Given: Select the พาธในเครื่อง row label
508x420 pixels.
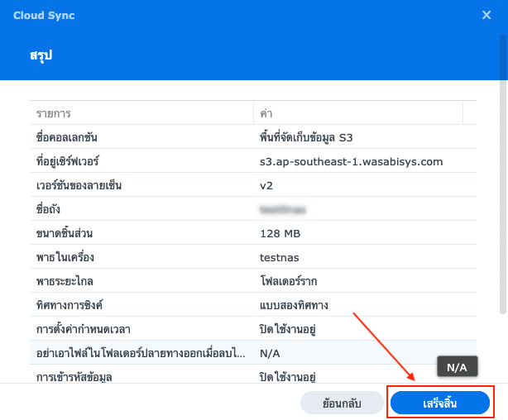Looking at the screenshot, I should tap(65, 257).
